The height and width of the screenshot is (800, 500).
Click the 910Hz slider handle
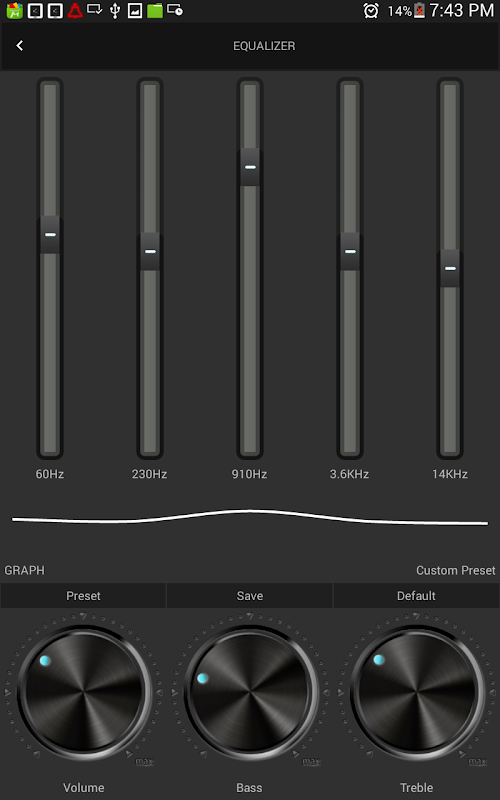pos(250,167)
